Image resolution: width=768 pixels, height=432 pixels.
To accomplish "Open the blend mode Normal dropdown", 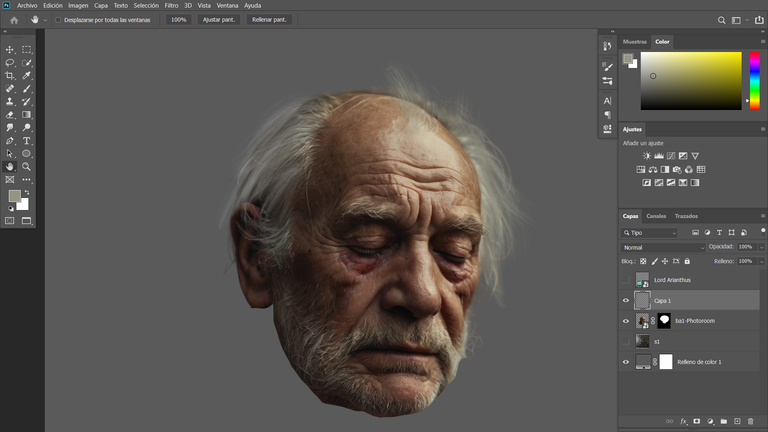I will (663, 247).
